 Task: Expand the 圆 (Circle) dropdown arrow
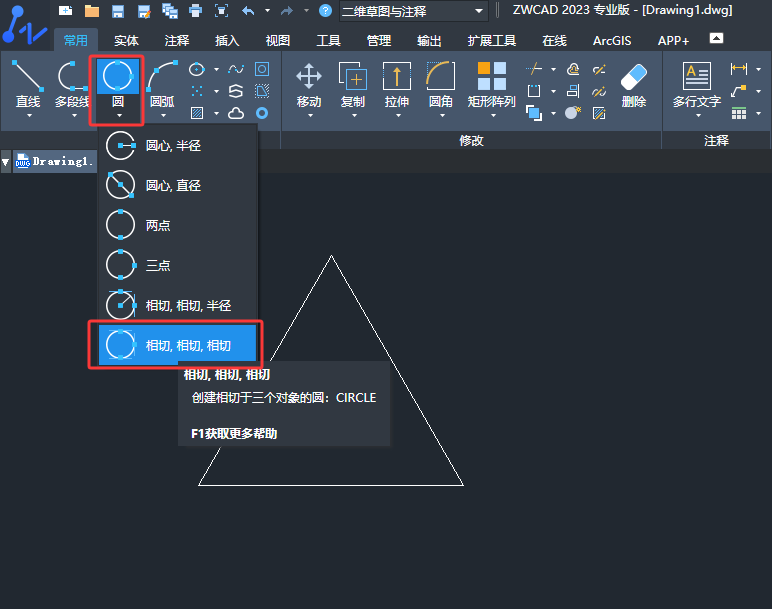pos(119,115)
